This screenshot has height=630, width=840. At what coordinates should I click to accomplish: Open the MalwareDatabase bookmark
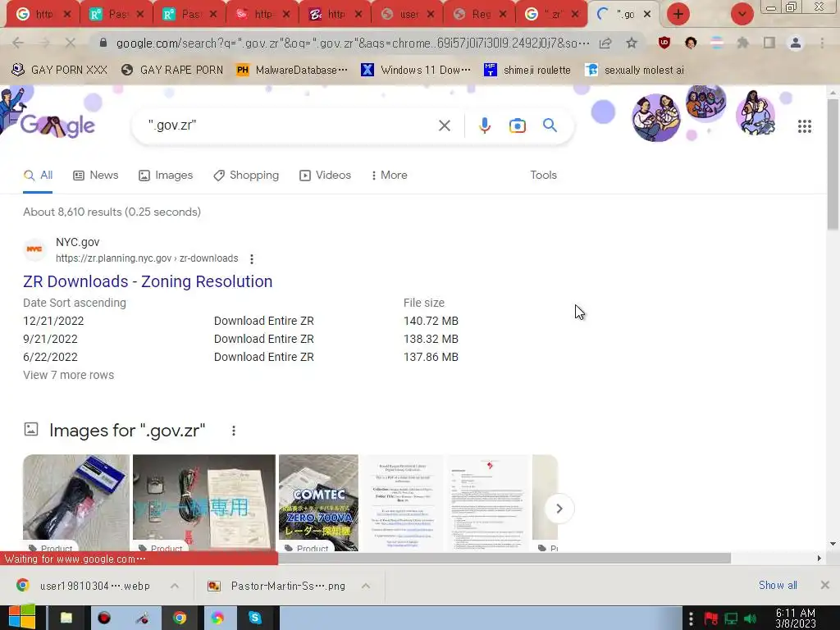click(292, 70)
